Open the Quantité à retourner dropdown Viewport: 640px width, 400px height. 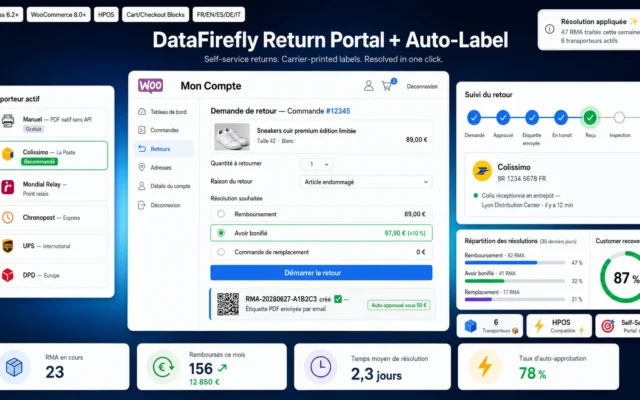point(316,164)
